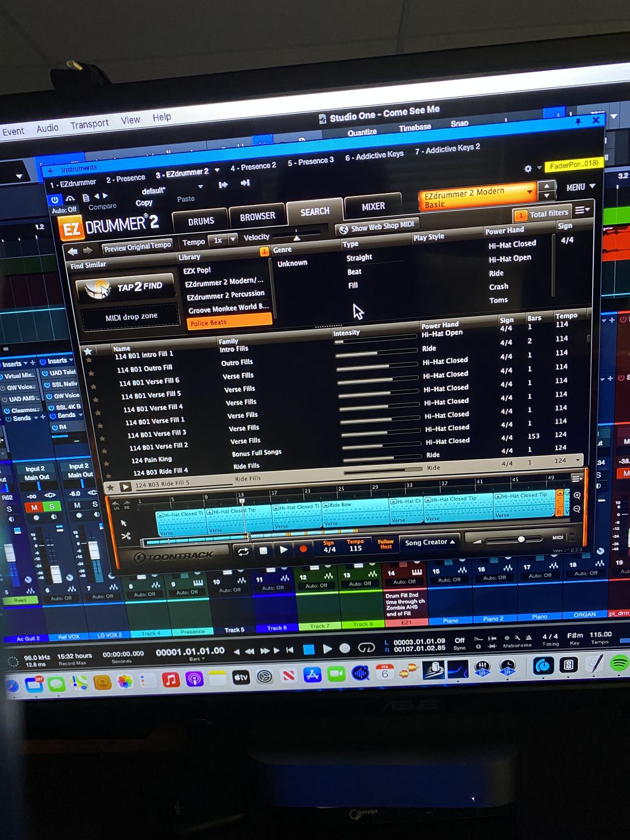Toggle the Show Web Shop MIDI option
The height and width of the screenshot is (840, 630).
[x=377, y=227]
